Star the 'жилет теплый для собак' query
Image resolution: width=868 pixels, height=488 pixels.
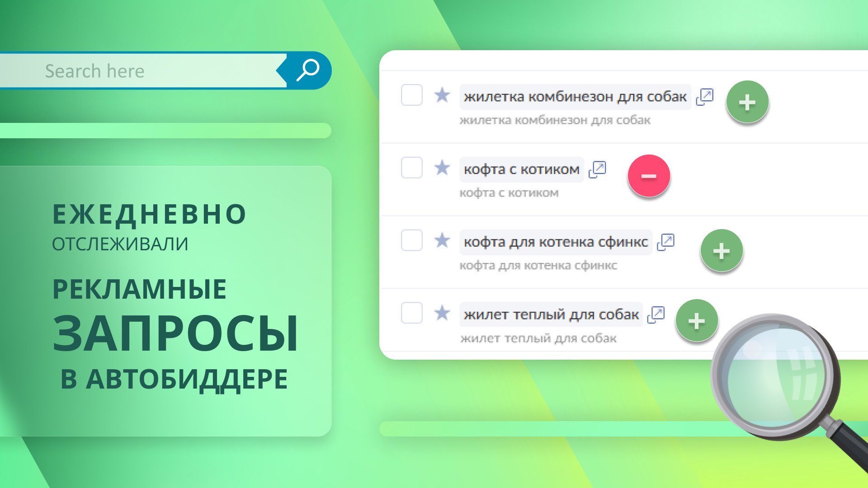pos(442,313)
